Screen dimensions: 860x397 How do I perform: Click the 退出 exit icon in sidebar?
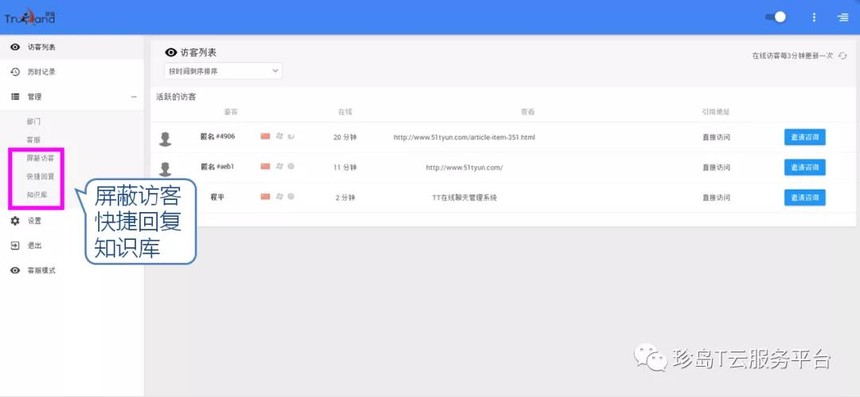[x=15, y=246]
